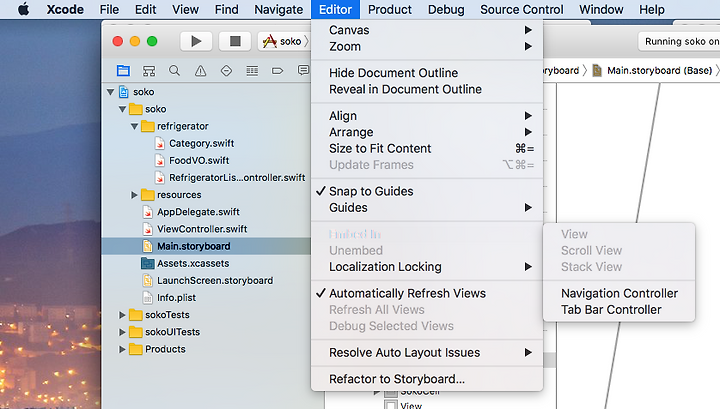Open RefrigeratorLis...ontroller.swift file
720x409 pixels.
click(236, 178)
